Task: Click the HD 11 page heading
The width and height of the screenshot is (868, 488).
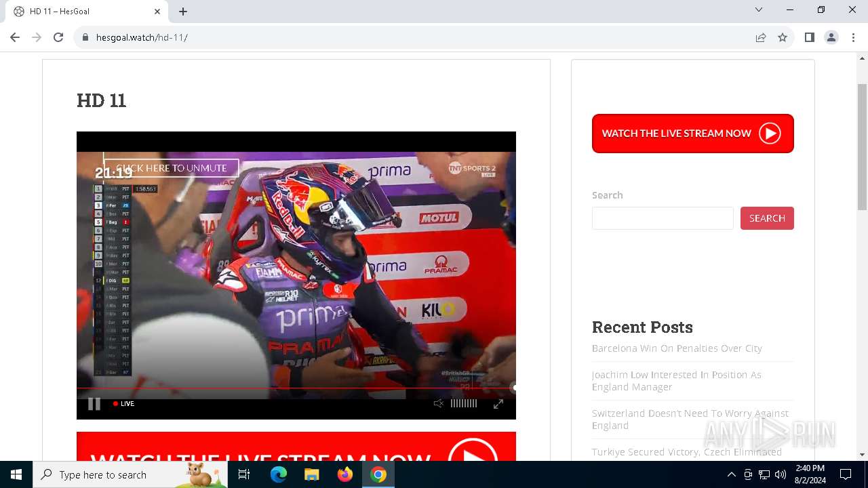Action: [102, 100]
